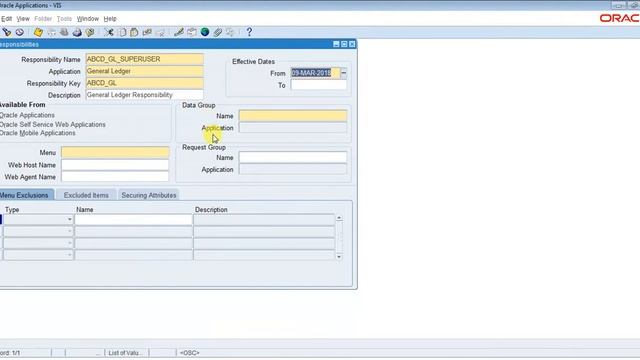The height and width of the screenshot is (360, 640).
Task: Switch to the Menu Exclusions tab
Action: (25, 195)
